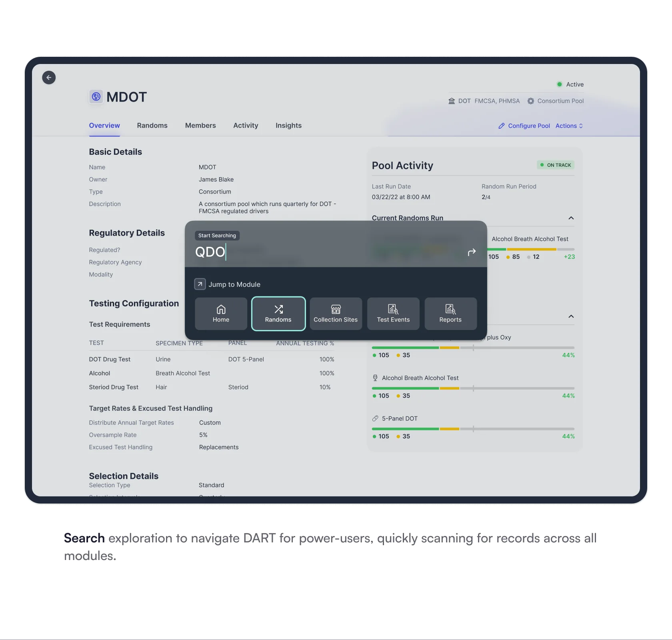Viewport: 672px width, 640px height.
Task: Click the DOT Drug Test row label
Action: (110, 360)
